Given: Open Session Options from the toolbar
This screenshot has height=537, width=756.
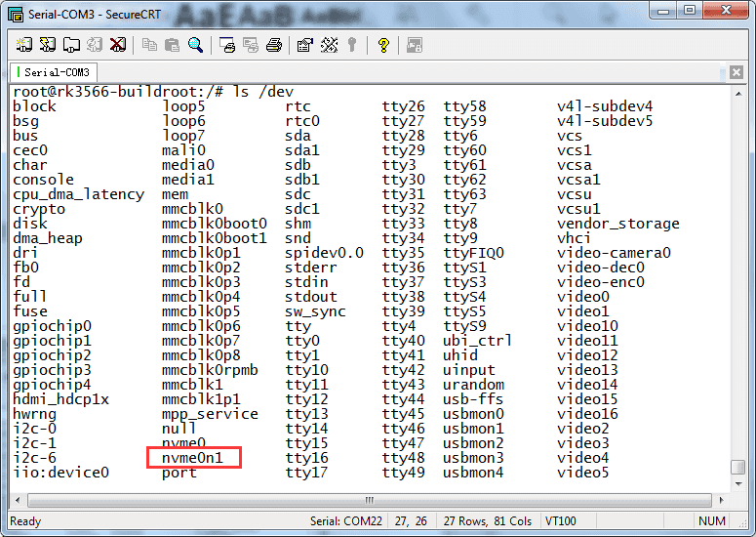Looking at the screenshot, I should pyautogui.click(x=305, y=45).
